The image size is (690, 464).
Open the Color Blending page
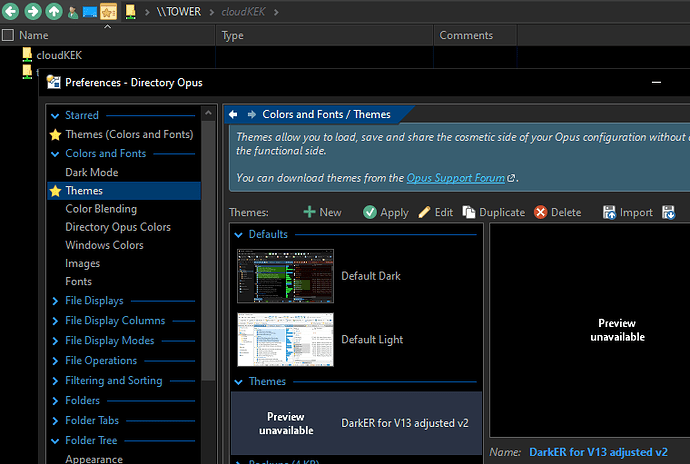click(101, 209)
